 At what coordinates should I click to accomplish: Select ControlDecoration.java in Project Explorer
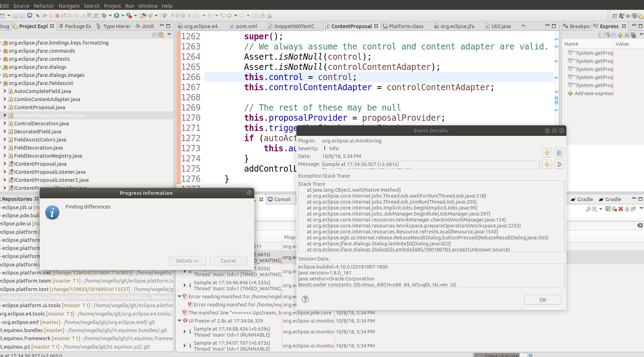point(41,124)
